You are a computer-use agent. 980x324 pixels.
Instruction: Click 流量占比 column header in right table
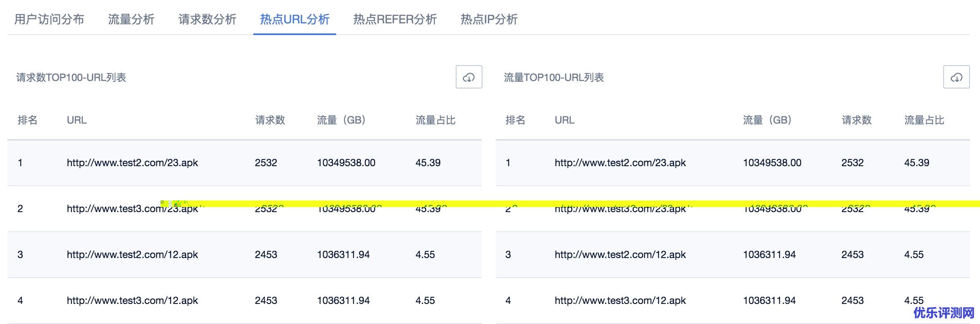pyautogui.click(x=924, y=120)
